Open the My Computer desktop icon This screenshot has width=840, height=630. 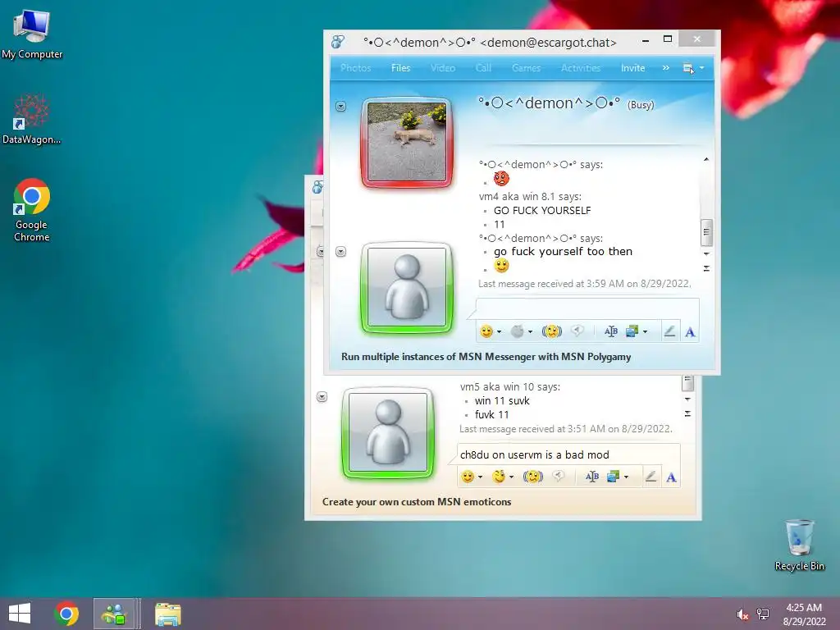pos(32,34)
